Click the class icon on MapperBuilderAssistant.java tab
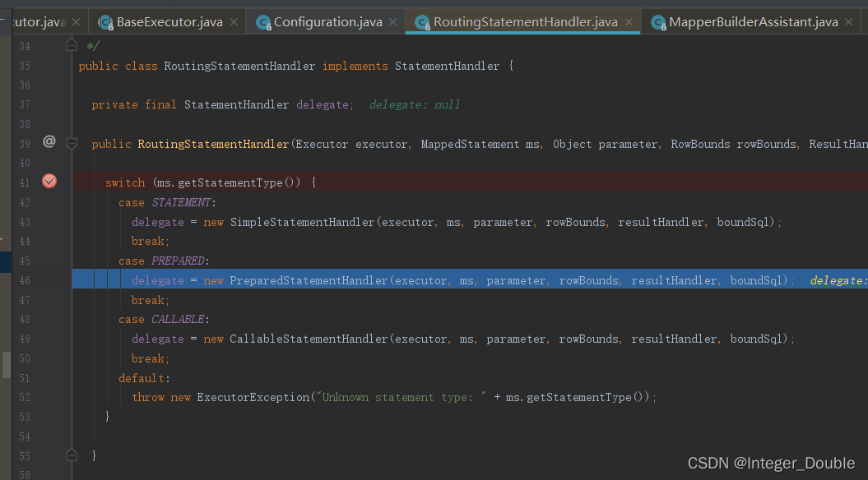This screenshot has width=868, height=480. point(657,23)
